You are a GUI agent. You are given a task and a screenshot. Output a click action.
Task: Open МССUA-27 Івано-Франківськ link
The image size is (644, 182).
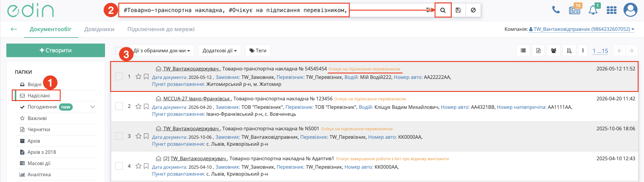pyautogui.click(x=197, y=99)
